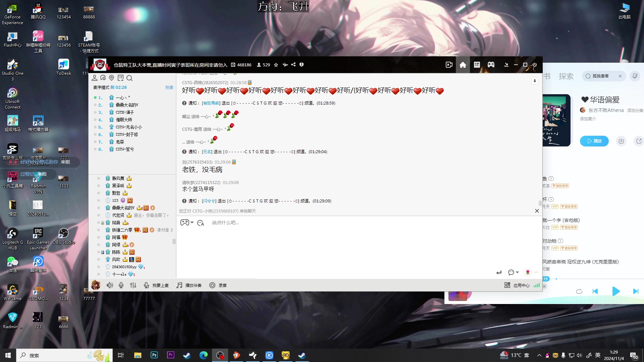Image resolution: width=644 pixels, height=362 pixels.
Task: Click the chat bubble icon above the queue
Action: click(103, 78)
